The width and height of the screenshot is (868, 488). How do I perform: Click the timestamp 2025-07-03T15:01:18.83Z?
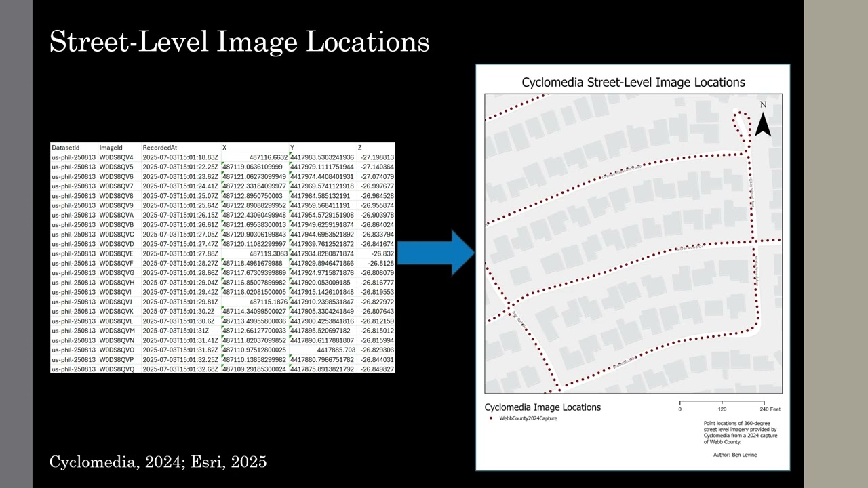pyautogui.click(x=180, y=157)
